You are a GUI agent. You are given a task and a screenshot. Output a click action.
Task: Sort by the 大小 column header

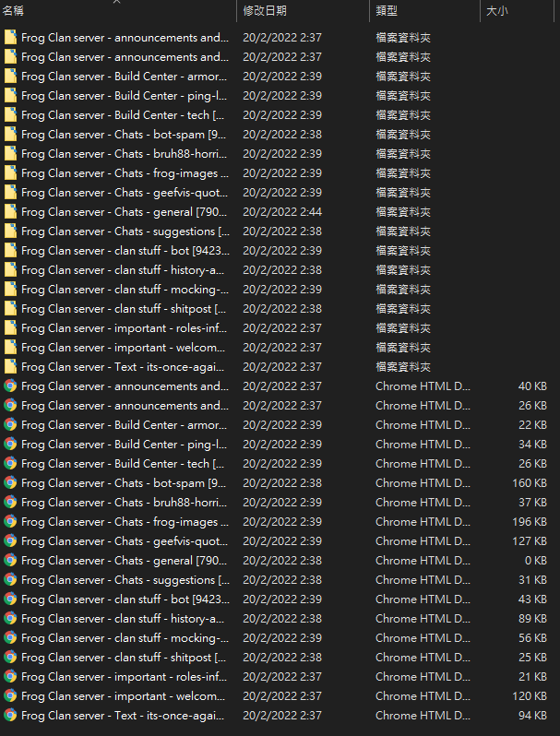pos(496,11)
